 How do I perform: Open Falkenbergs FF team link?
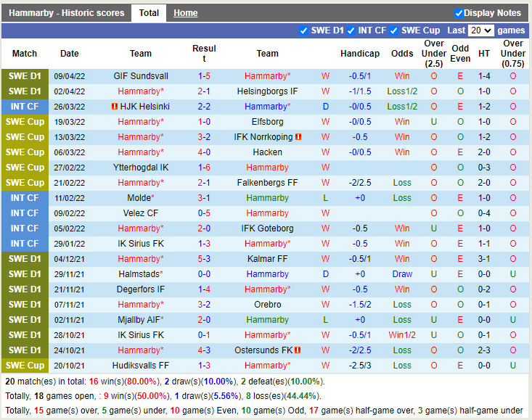pyautogui.click(x=267, y=183)
